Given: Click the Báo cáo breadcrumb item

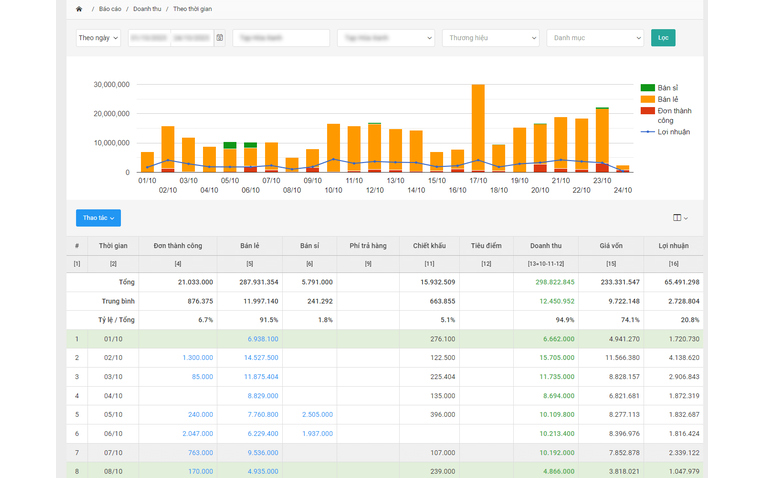Looking at the screenshot, I should [x=110, y=9].
